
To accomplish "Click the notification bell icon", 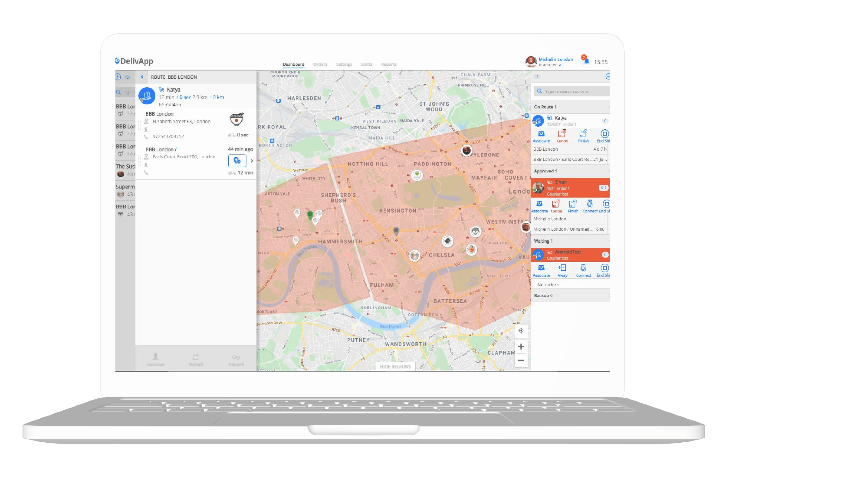I will [x=586, y=61].
